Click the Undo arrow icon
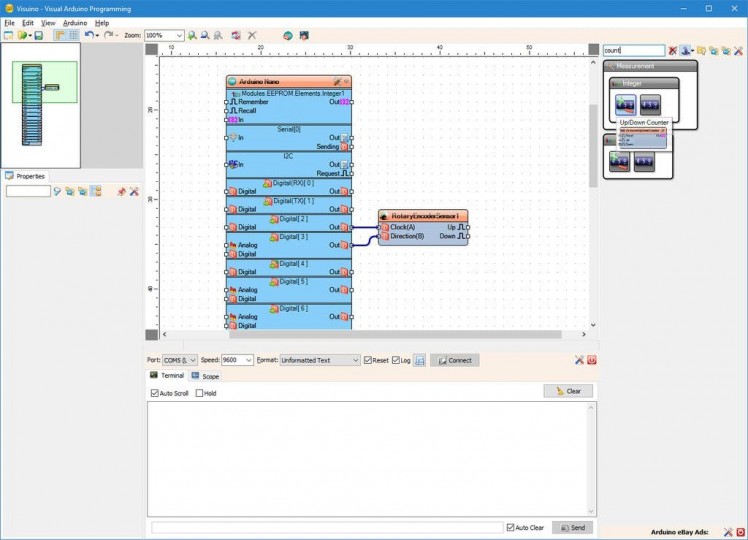This screenshot has height=540, width=748. pyautogui.click(x=88, y=35)
